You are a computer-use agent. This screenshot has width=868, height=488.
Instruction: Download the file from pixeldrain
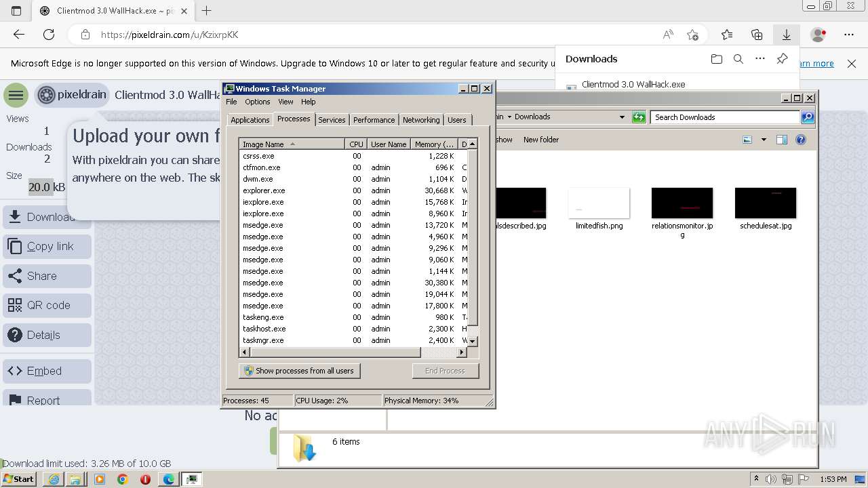[x=47, y=217]
